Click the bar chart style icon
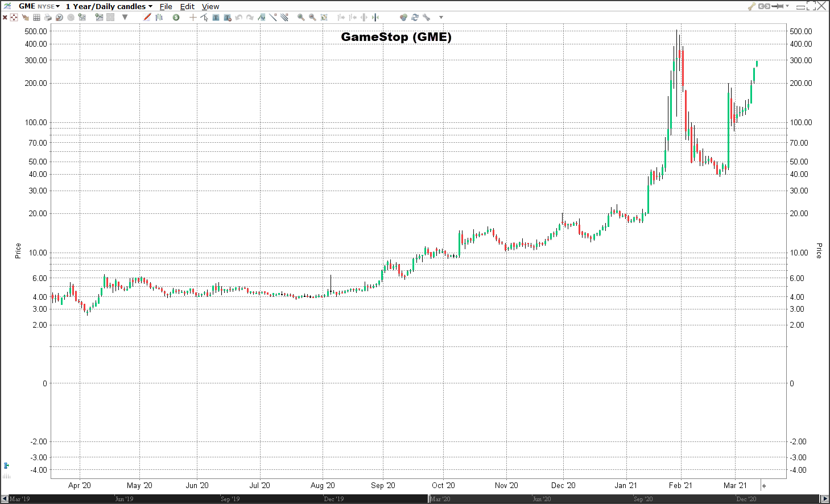Screen dimensions: 830x504 [x=159, y=18]
